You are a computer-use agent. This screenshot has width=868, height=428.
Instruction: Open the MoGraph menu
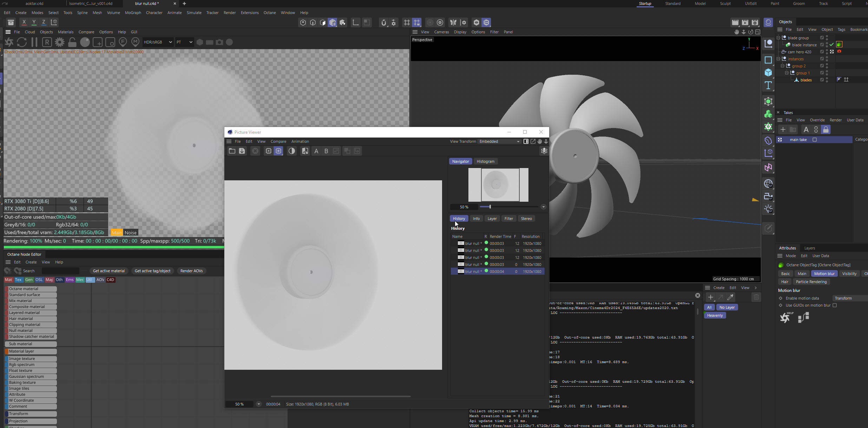pyautogui.click(x=133, y=13)
